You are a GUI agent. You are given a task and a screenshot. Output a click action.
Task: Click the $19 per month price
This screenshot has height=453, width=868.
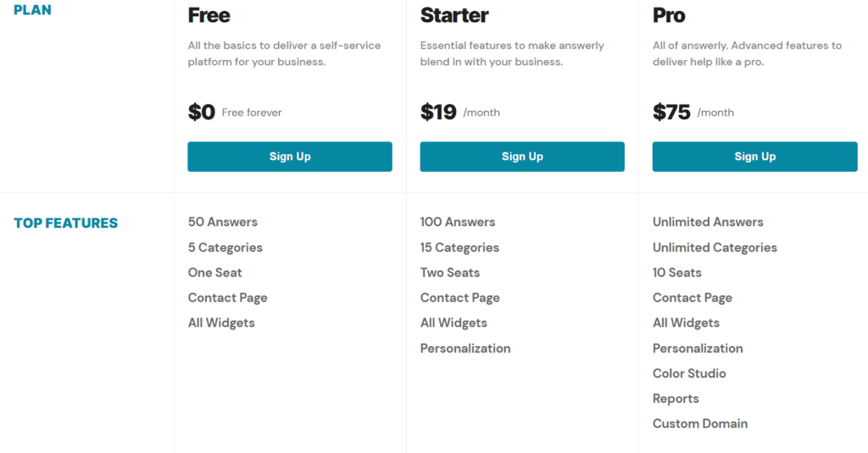(459, 112)
